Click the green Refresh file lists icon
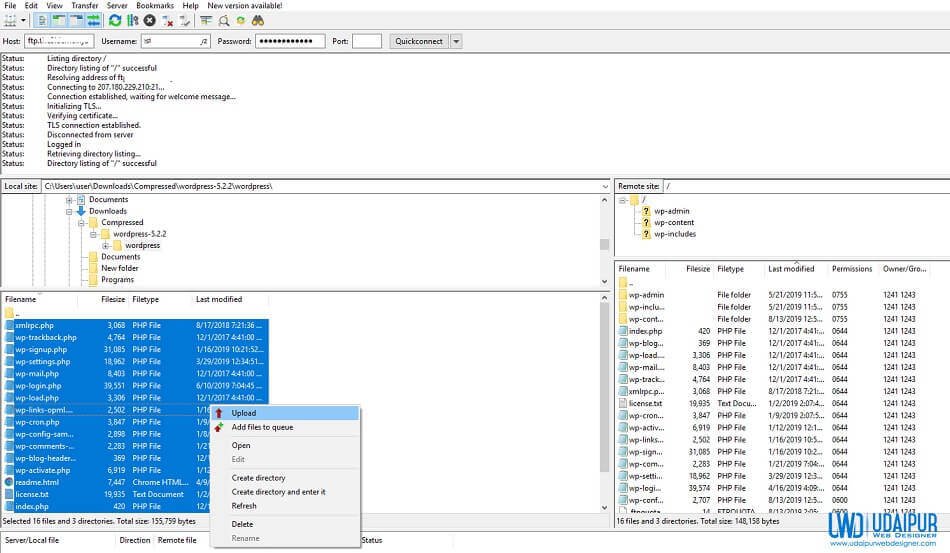This screenshot has height=553, width=950. (x=115, y=21)
